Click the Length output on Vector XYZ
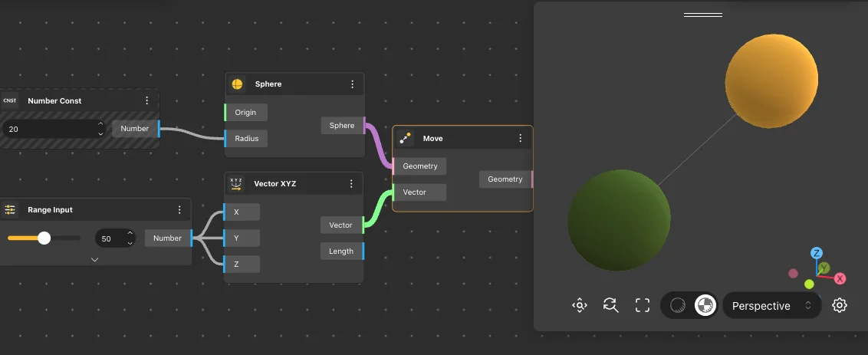 pos(341,251)
